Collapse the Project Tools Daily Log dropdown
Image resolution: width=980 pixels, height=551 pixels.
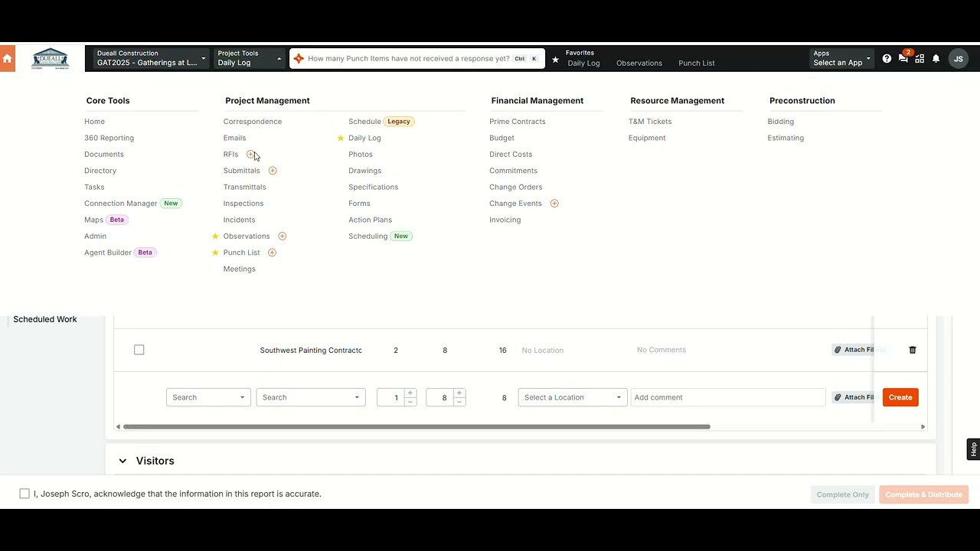pyautogui.click(x=250, y=58)
